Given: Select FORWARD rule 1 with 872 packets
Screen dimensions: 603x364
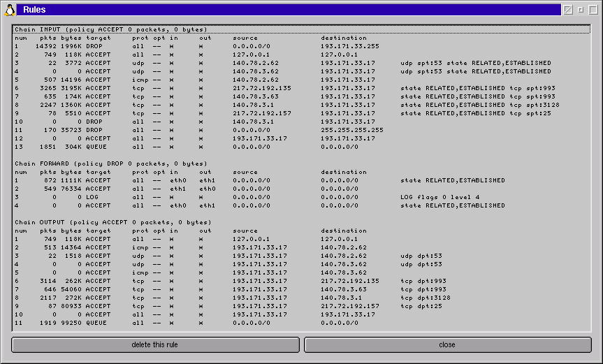Looking at the screenshot, I should tap(302, 180).
